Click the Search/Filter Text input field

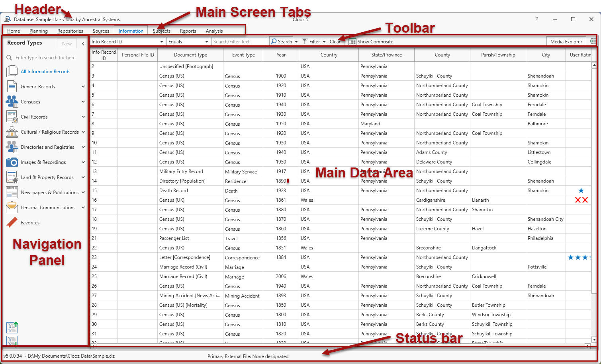[239, 42]
